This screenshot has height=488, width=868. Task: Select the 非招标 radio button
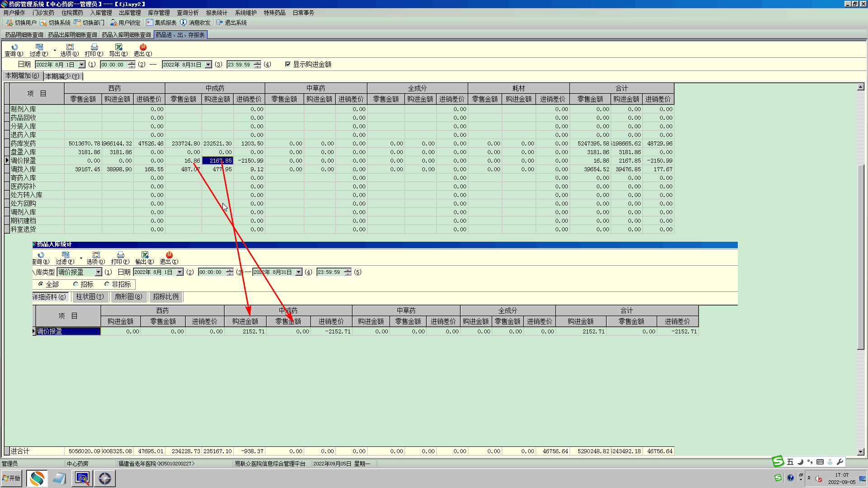pos(107,284)
